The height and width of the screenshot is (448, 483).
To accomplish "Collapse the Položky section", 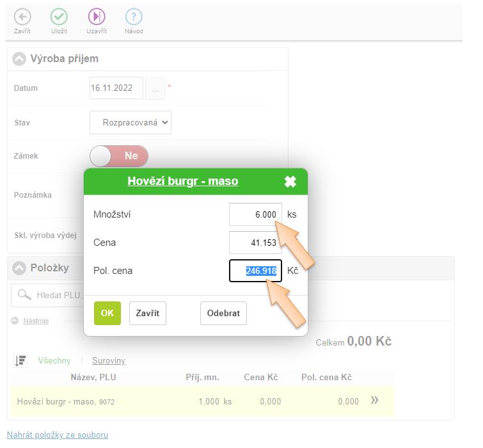I will pyautogui.click(x=20, y=268).
